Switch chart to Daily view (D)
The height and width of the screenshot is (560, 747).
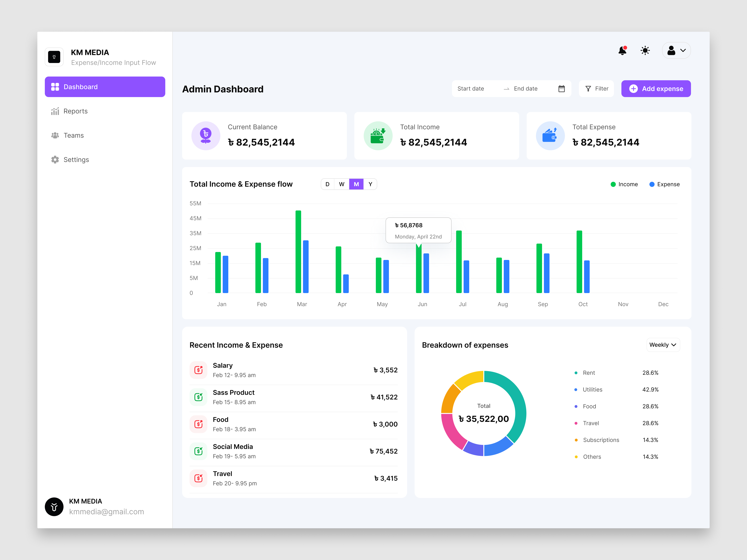tap(327, 184)
